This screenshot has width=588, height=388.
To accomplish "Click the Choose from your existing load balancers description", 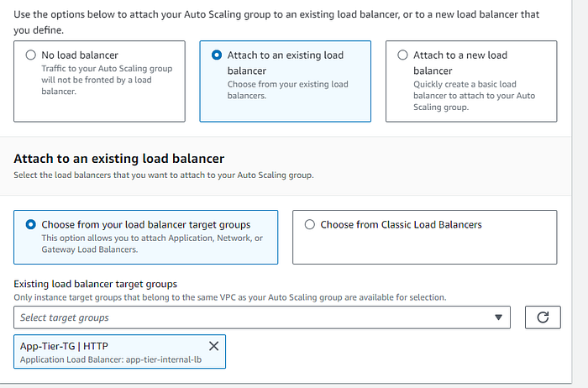I will [287, 90].
